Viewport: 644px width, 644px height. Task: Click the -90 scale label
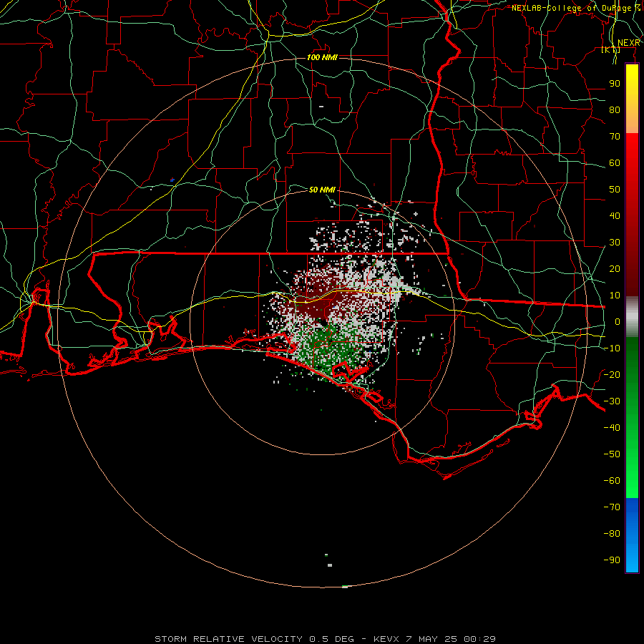612,560
